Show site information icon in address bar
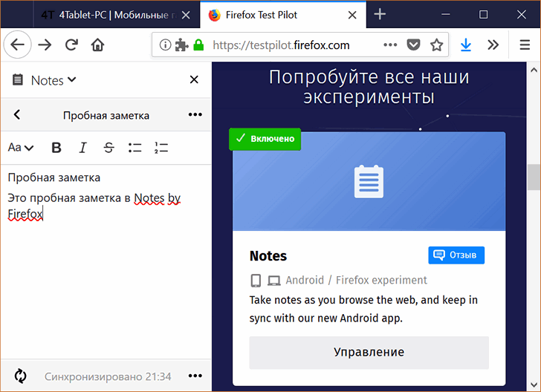Screen dimensions: 541x392 [x=165, y=45]
